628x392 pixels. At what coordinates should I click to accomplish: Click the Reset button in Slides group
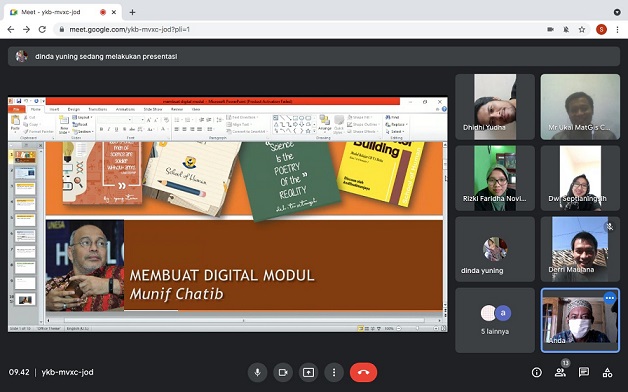(x=81, y=125)
